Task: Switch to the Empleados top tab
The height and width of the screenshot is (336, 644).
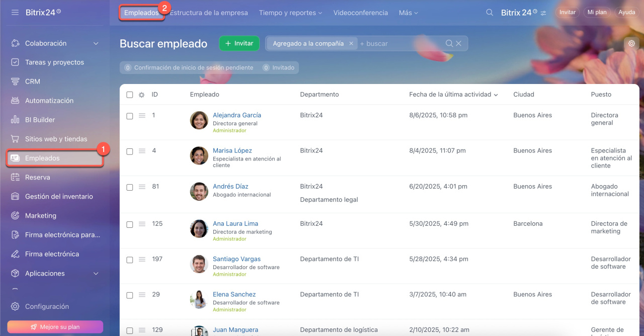Action: coord(141,13)
